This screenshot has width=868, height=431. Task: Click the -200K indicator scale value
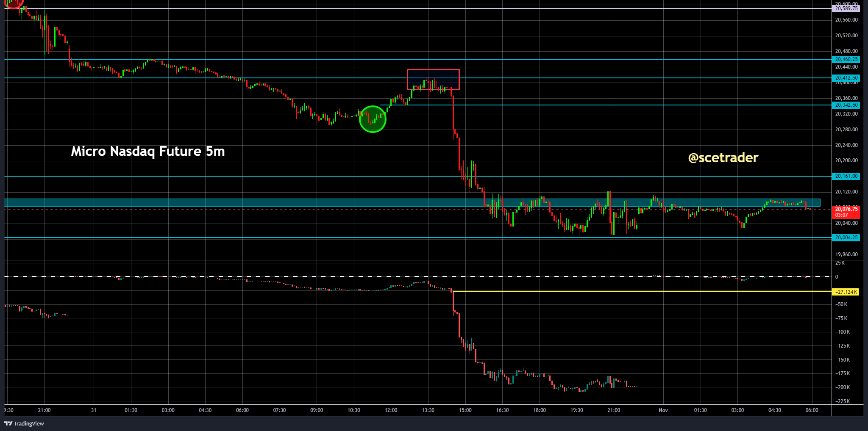[843, 387]
